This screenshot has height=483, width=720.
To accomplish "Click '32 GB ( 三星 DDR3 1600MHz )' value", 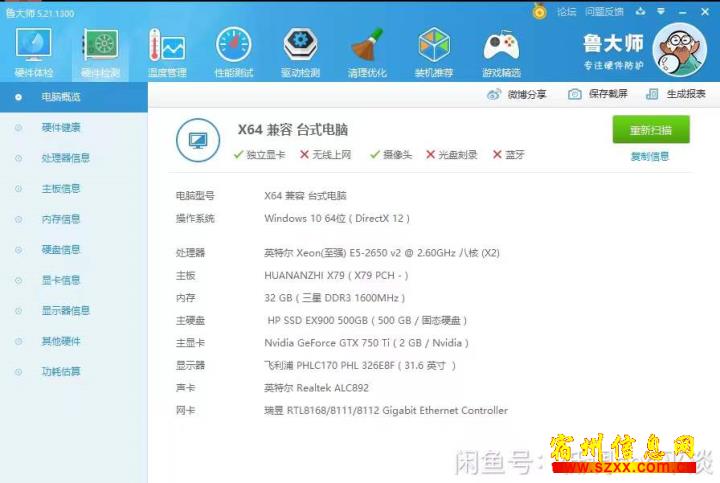I will (x=335, y=298).
